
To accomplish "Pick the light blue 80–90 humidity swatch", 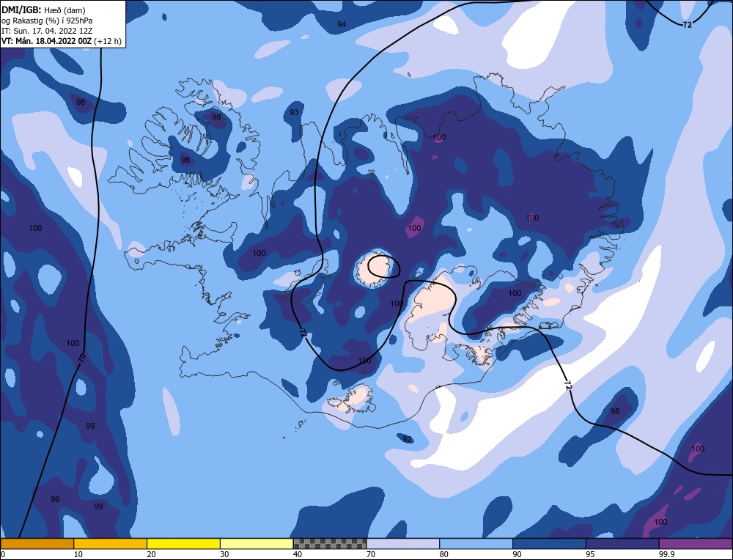I will coord(476,543).
